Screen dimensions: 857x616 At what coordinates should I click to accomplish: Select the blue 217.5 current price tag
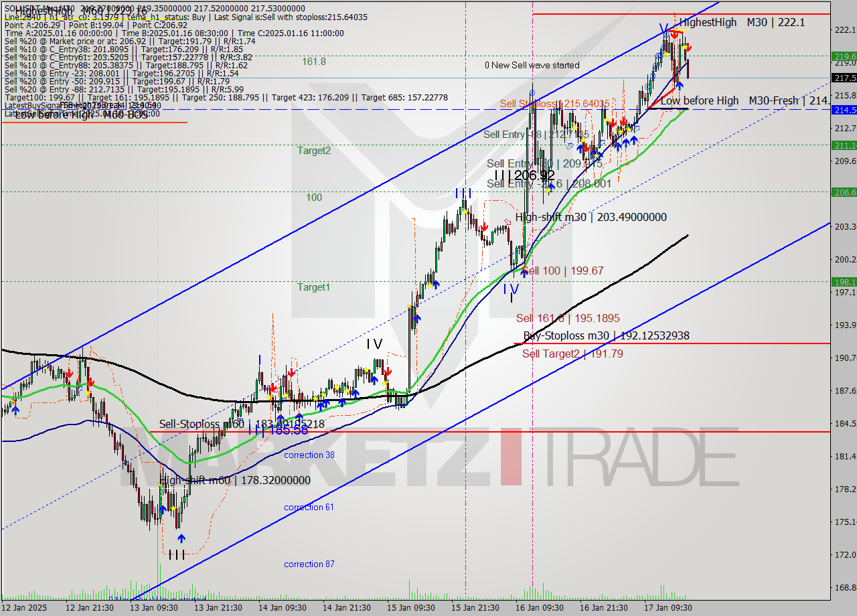point(844,78)
